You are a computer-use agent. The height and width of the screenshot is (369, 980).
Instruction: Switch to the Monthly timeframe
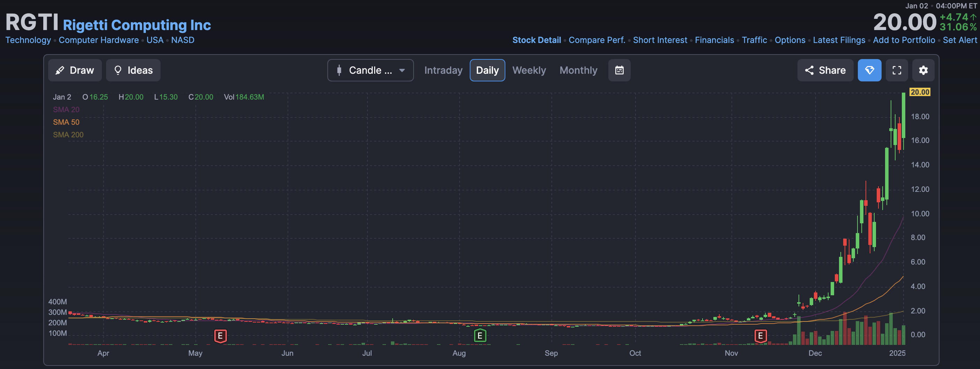[578, 71]
